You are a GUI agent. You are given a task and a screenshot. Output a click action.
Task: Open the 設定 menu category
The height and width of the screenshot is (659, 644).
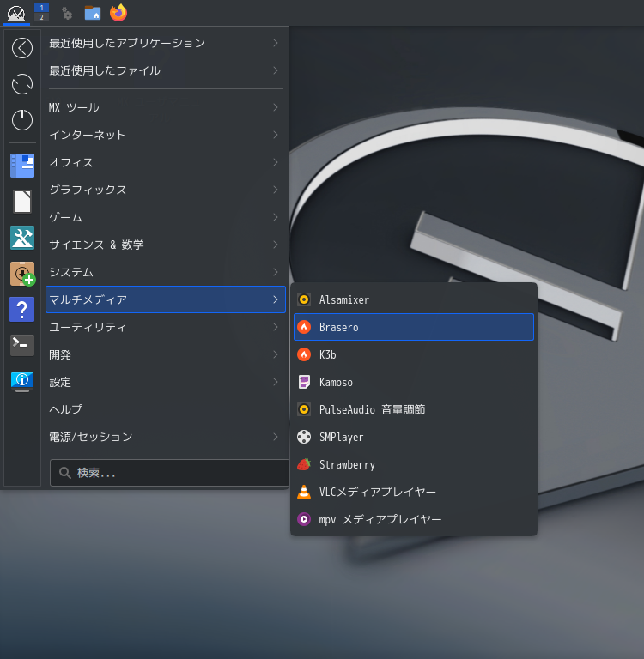coord(166,382)
